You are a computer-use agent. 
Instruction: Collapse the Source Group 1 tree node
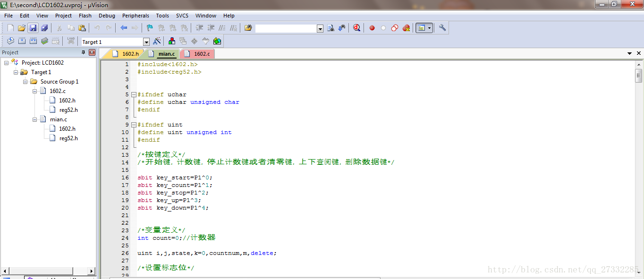coord(25,82)
